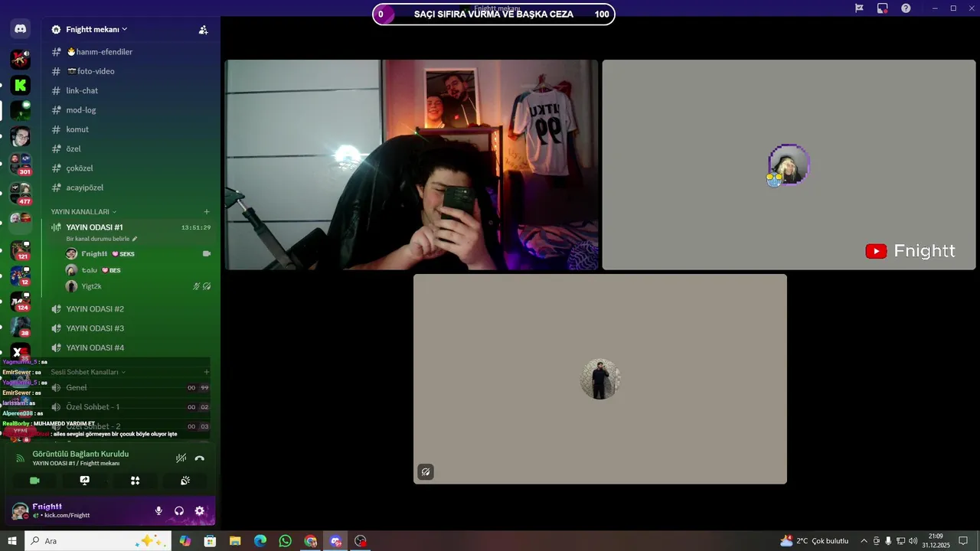Click the invite people icon beside server name
The height and width of the screenshot is (551, 980).
203,30
